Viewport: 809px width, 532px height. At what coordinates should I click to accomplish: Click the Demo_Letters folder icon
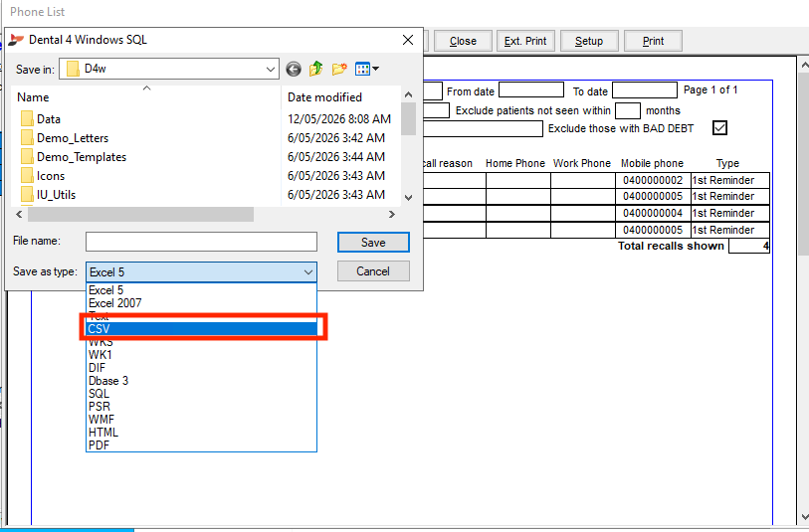pyautogui.click(x=27, y=138)
